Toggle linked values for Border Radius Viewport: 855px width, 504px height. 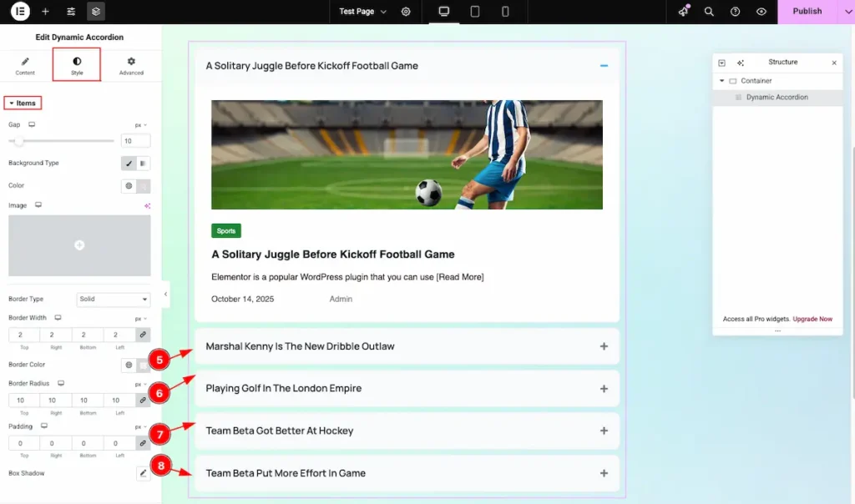click(143, 401)
